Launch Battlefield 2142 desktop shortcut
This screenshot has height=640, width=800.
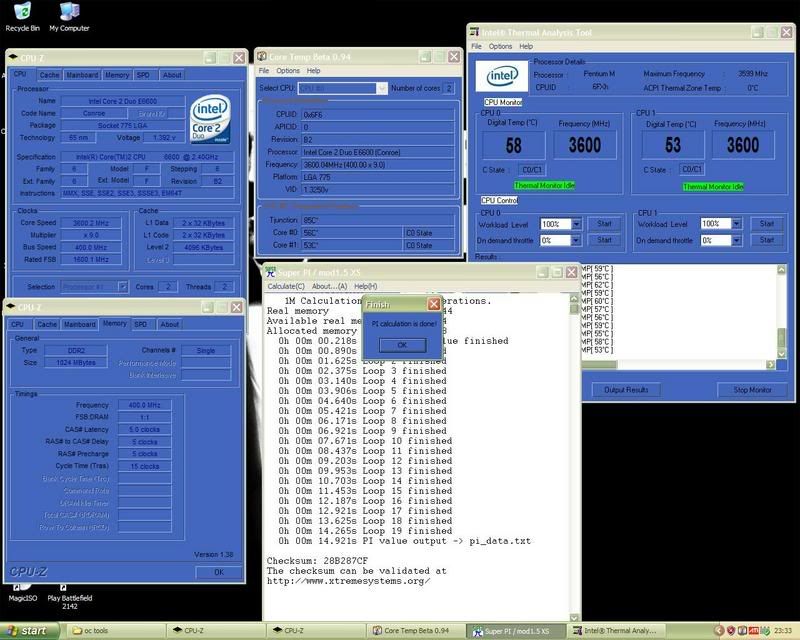64,588
